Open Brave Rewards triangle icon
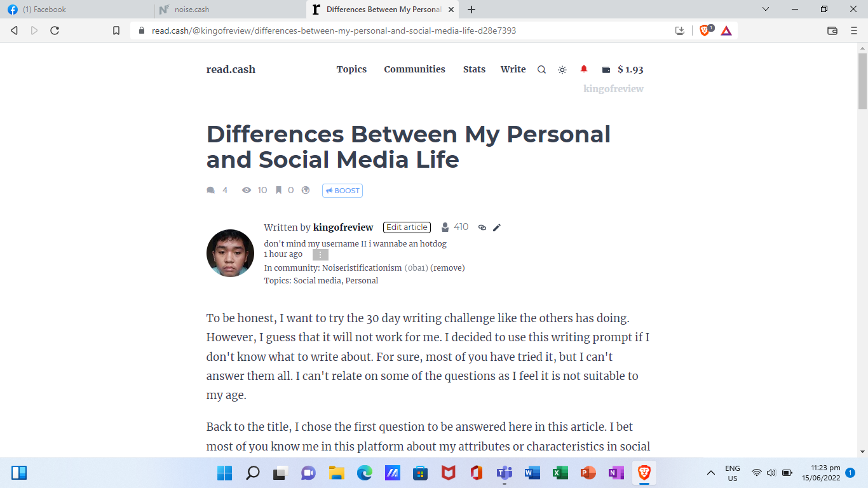 pyautogui.click(x=726, y=30)
